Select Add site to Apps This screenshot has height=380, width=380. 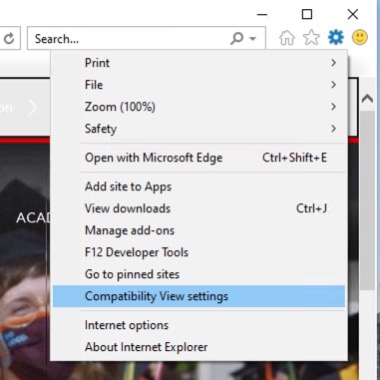(x=199, y=187)
